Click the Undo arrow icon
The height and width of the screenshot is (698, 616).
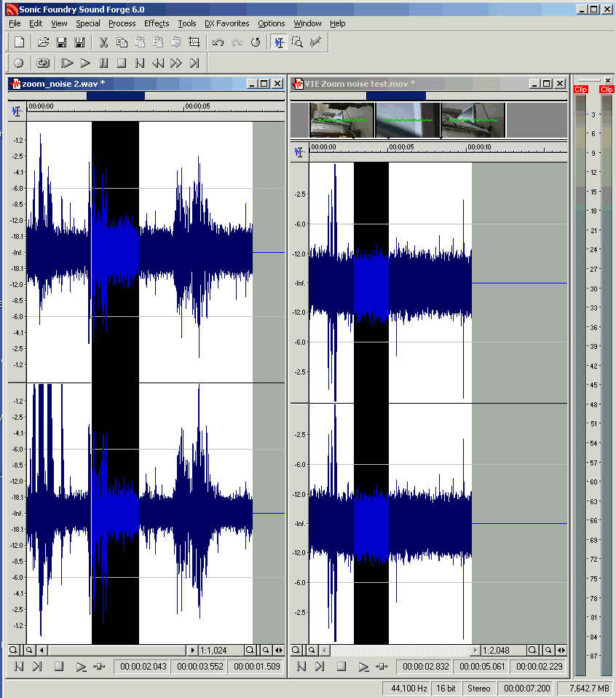pyautogui.click(x=218, y=42)
